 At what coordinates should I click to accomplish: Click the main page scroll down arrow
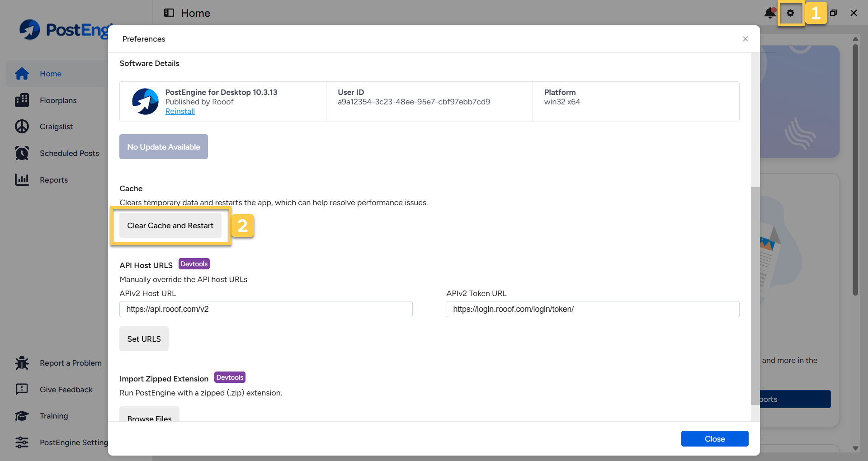[855, 448]
